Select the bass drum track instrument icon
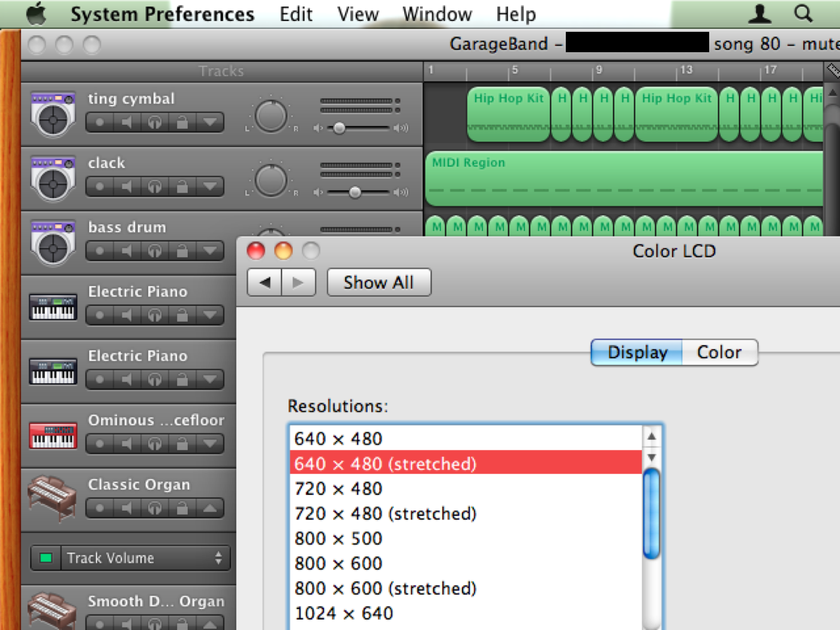Screen dimensions: 840x630 (x=53, y=243)
